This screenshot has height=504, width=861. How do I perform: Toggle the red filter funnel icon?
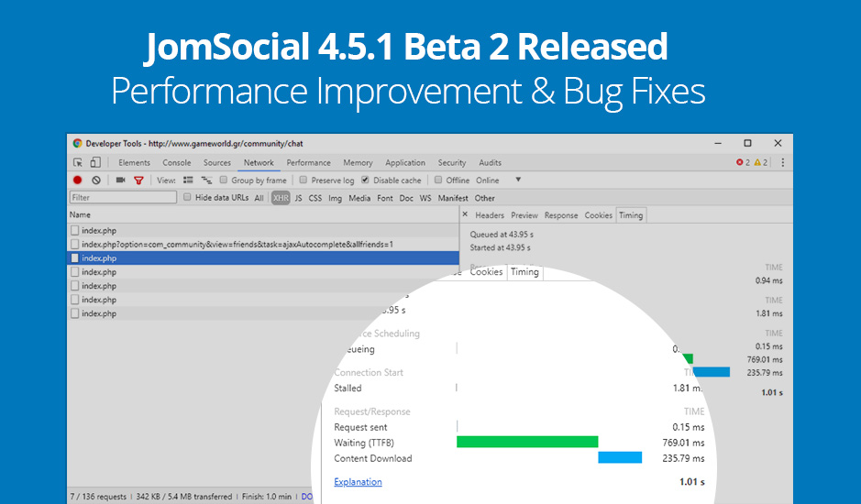tap(138, 181)
